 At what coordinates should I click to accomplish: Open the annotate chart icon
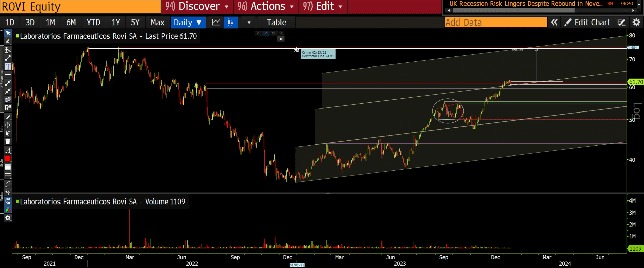(x=621, y=23)
